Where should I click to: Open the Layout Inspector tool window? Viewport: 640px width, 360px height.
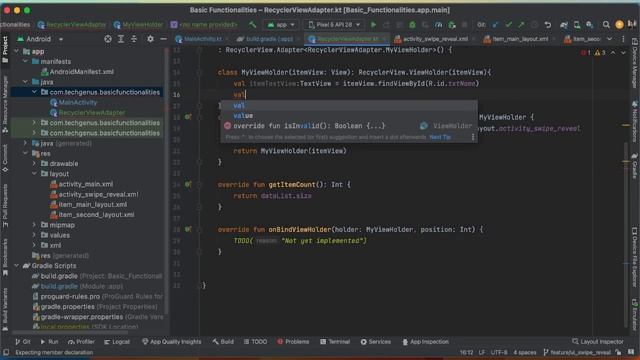(x=598, y=342)
